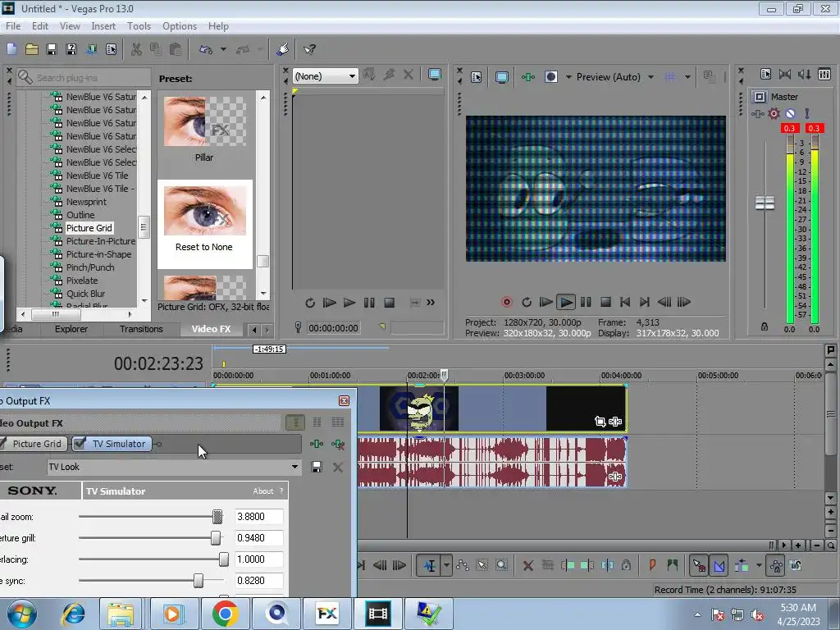This screenshot has height=630, width=840.
Task: Click Play in the video preview transport
Action: pos(565,302)
